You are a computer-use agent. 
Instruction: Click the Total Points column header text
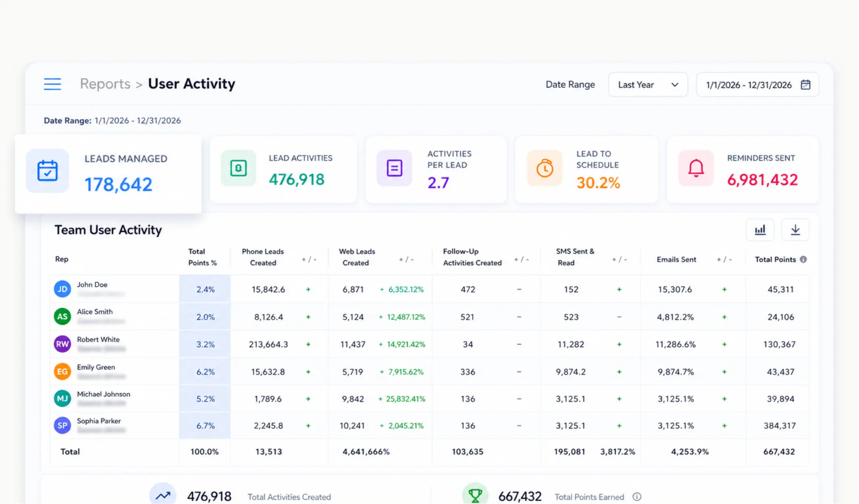tap(775, 259)
